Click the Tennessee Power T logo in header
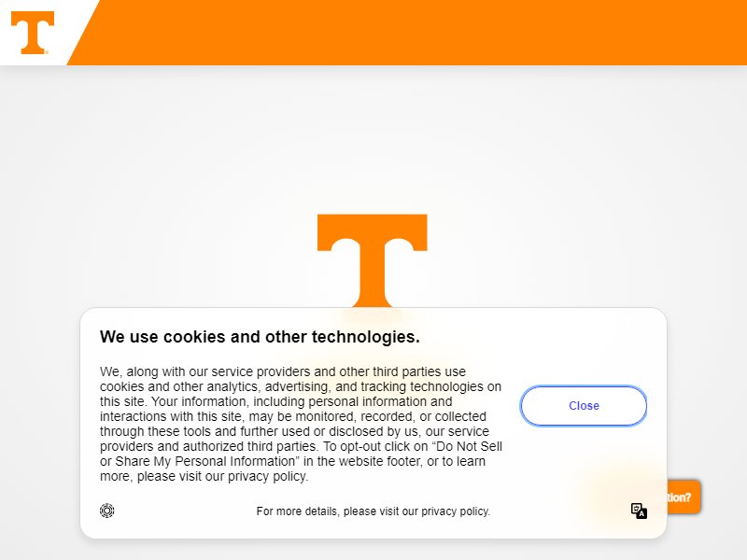This screenshot has height=560, width=747. point(33,33)
